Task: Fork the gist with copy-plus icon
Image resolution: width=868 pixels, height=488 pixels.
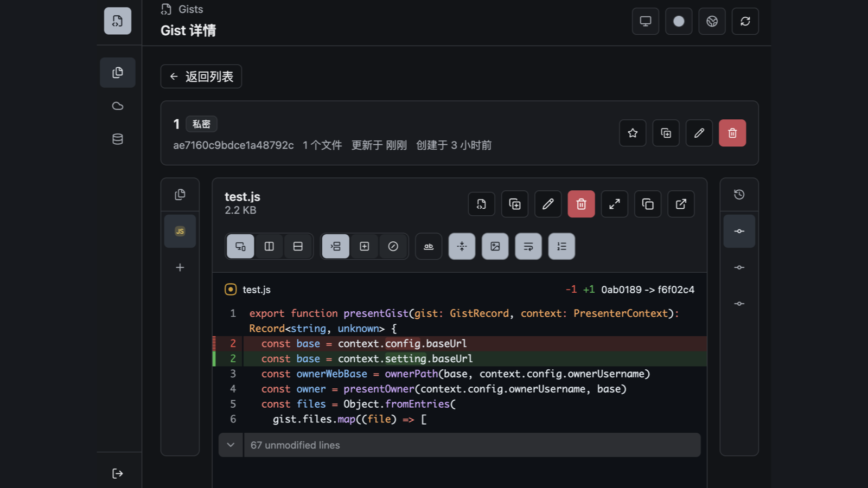Action: point(666,133)
